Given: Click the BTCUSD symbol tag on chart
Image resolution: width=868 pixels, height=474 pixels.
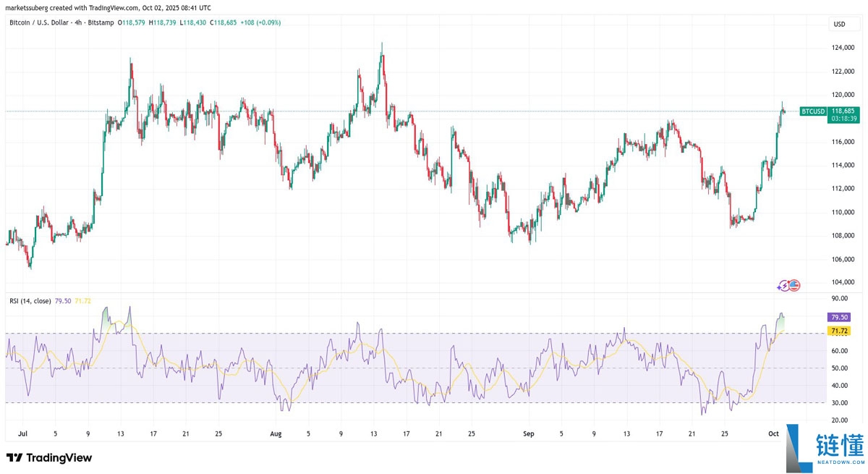Looking at the screenshot, I should click(x=813, y=111).
